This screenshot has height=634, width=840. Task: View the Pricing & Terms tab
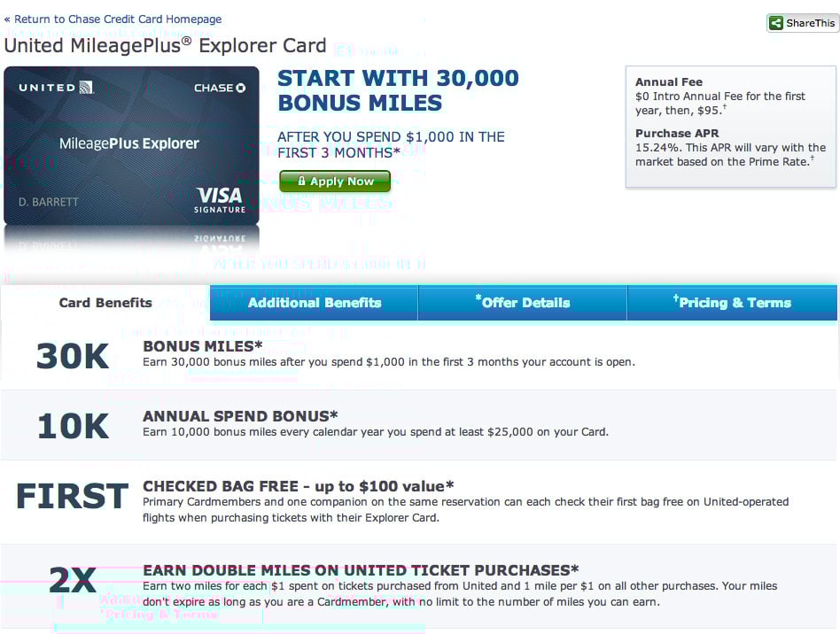[x=732, y=303]
